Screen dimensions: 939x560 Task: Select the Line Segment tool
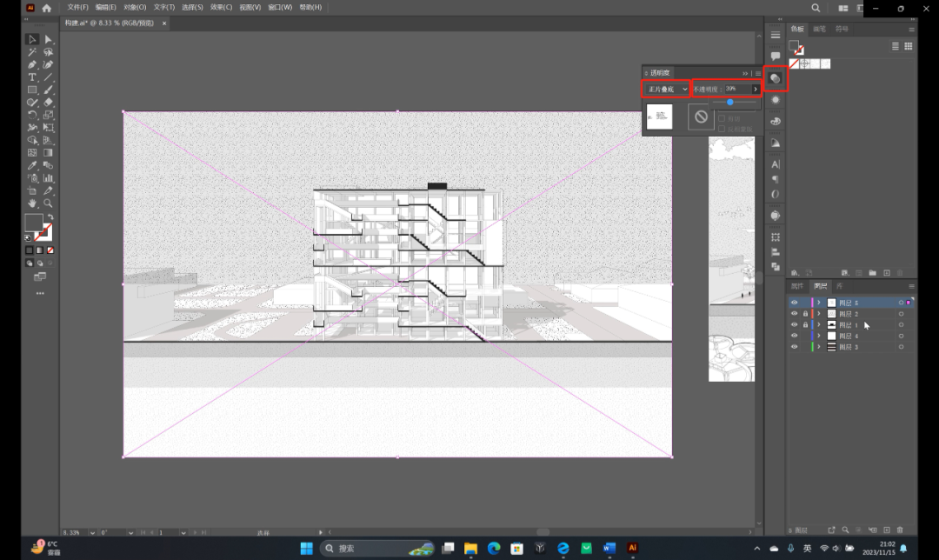49,77
